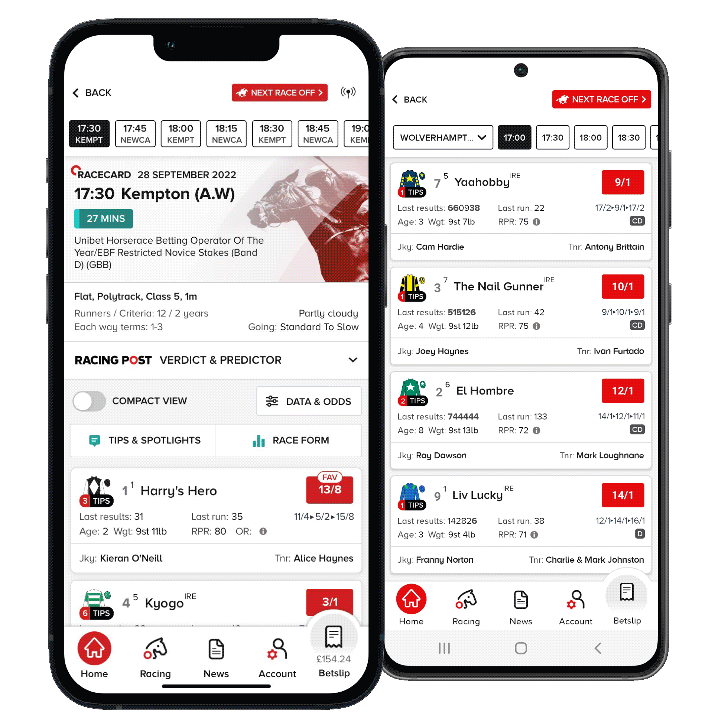The width and height of the screenshot is (728, 728).
Task: Tap the Race Form bar chart icon
Action: (x=257, y=439)
